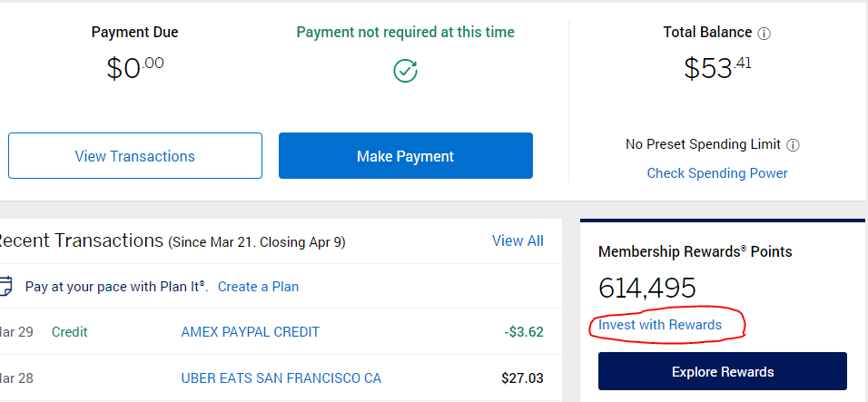868x402 pixels.
Task: Open the Check Spending Power link
Action: [717, 173]
